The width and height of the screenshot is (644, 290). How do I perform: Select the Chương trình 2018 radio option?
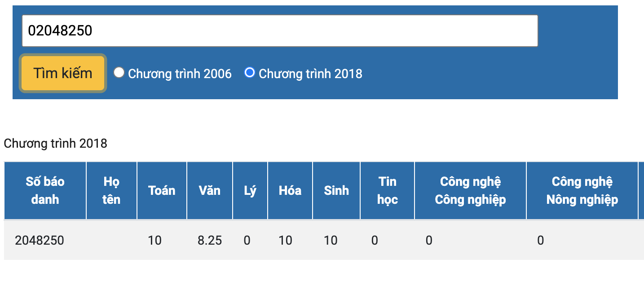[249, 72]
